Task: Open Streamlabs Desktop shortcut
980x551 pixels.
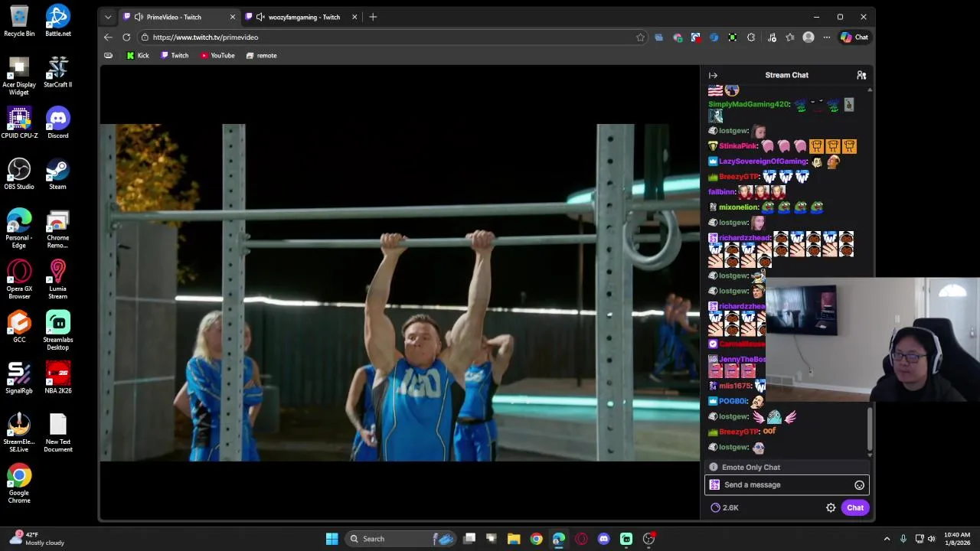Action: [57, 331]
